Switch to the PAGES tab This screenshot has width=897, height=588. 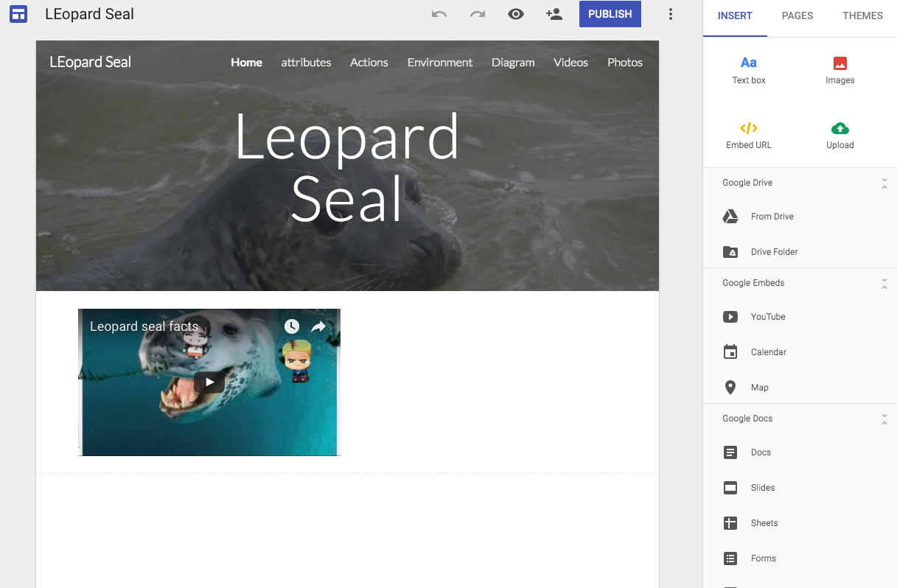pyautogui.click(x=797, y=15)
